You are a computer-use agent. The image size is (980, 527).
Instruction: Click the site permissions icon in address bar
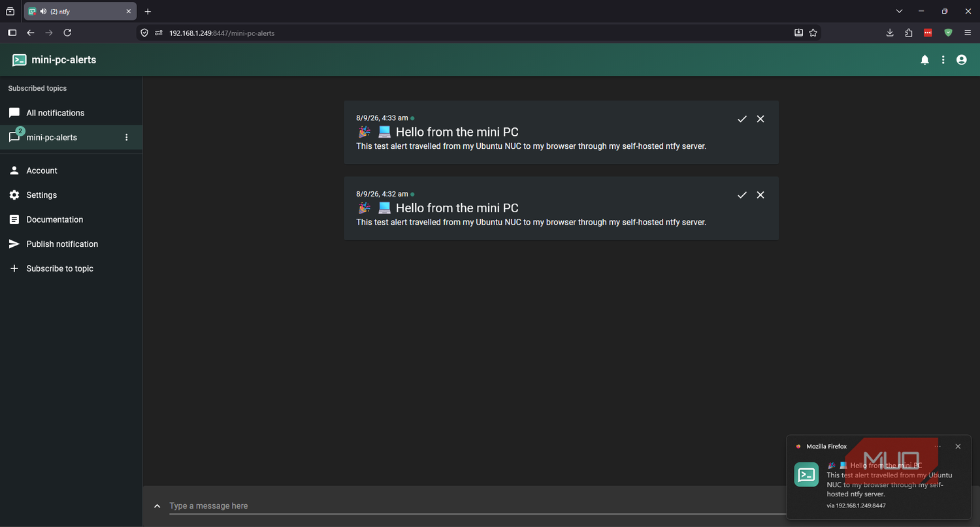[158, 33]
